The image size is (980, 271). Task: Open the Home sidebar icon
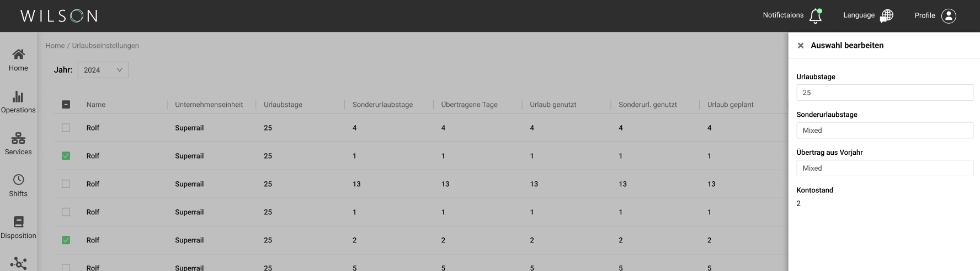pos(18,54)
